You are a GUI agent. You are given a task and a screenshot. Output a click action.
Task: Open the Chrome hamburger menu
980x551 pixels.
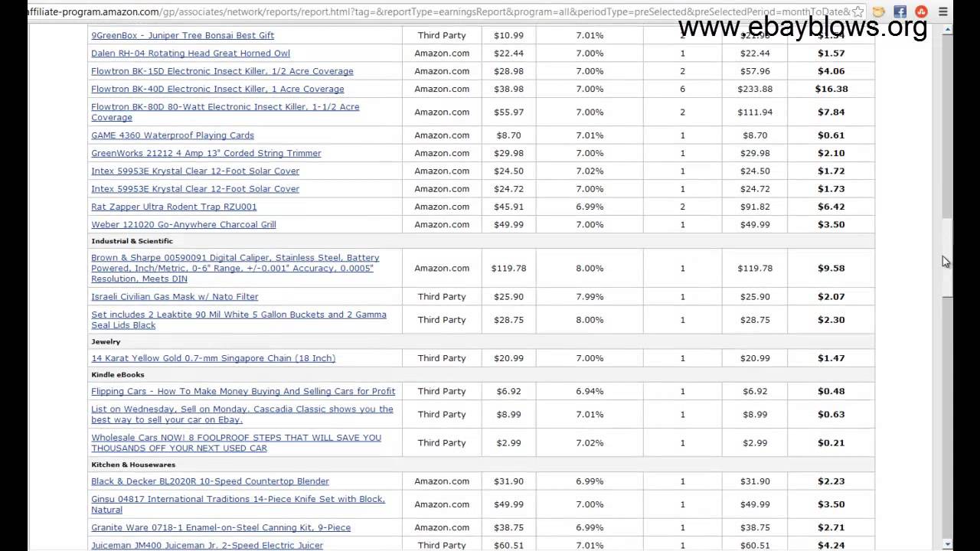click(x=943, y=11)
